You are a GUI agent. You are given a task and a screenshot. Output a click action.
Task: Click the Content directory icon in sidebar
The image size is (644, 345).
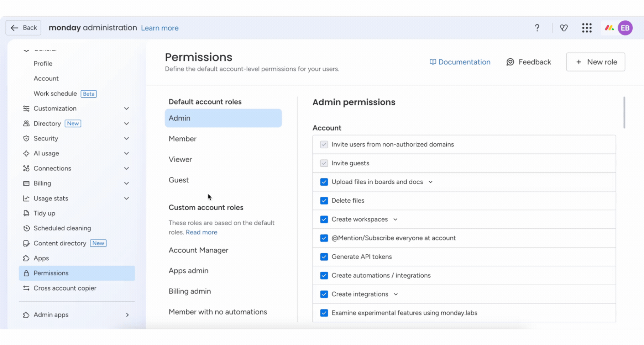[26, 243]
